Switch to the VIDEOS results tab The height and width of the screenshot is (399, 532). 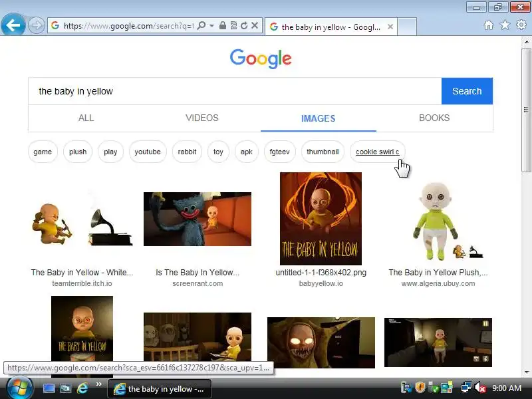(202, 118)
